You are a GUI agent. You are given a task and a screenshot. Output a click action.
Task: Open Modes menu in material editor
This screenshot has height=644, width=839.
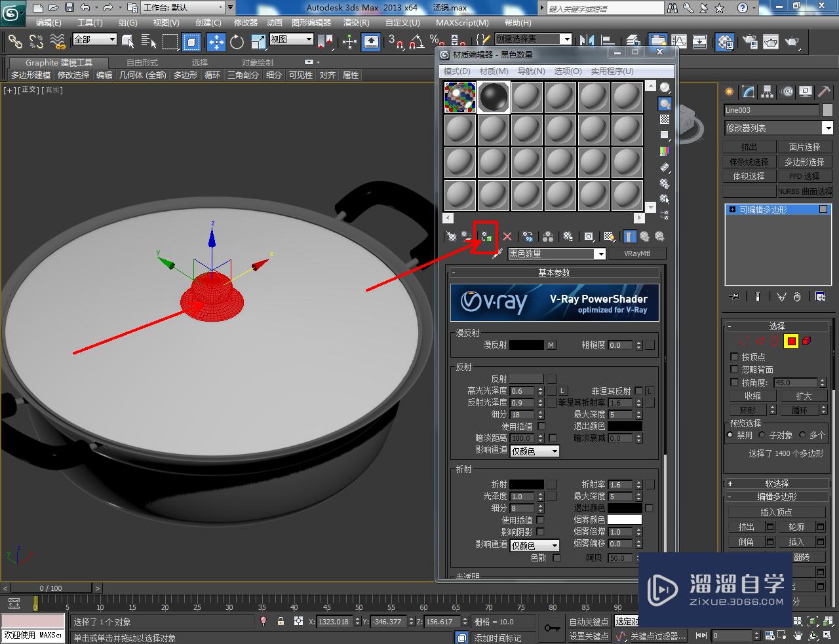tap(457, 71)
